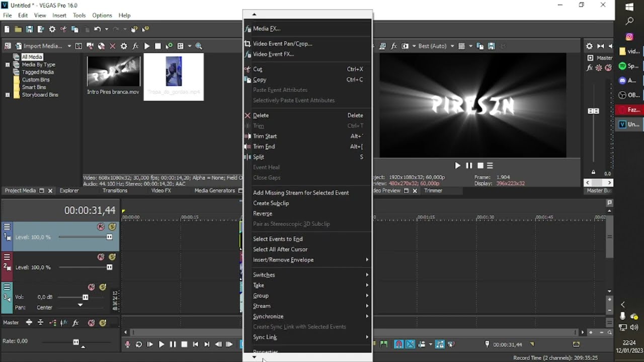The width and height of the screenshot is (644, 362).
Task: Open Master Bus settings gear icon
Action: [x=589, y=46]
